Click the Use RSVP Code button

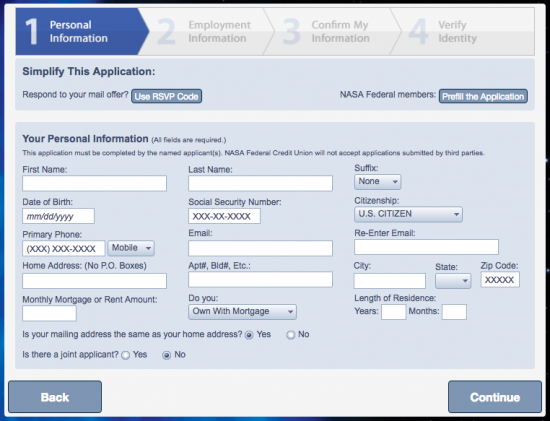click(x=167, y=96)
